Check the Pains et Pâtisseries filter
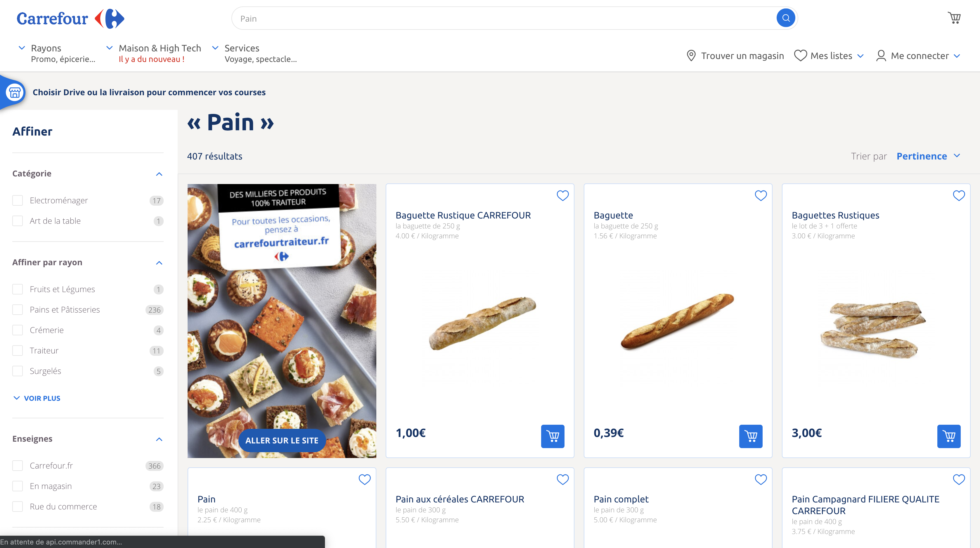Viewport: 980px width, 548px height. pyautogui.click(x=18, y=310)
